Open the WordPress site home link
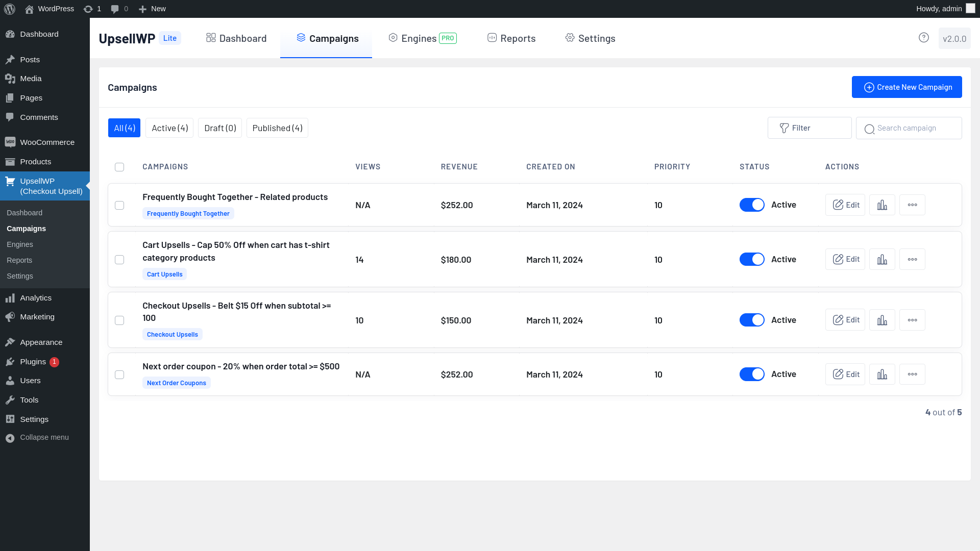The width and height of the screenshot is (980, 551). (49, 9)
